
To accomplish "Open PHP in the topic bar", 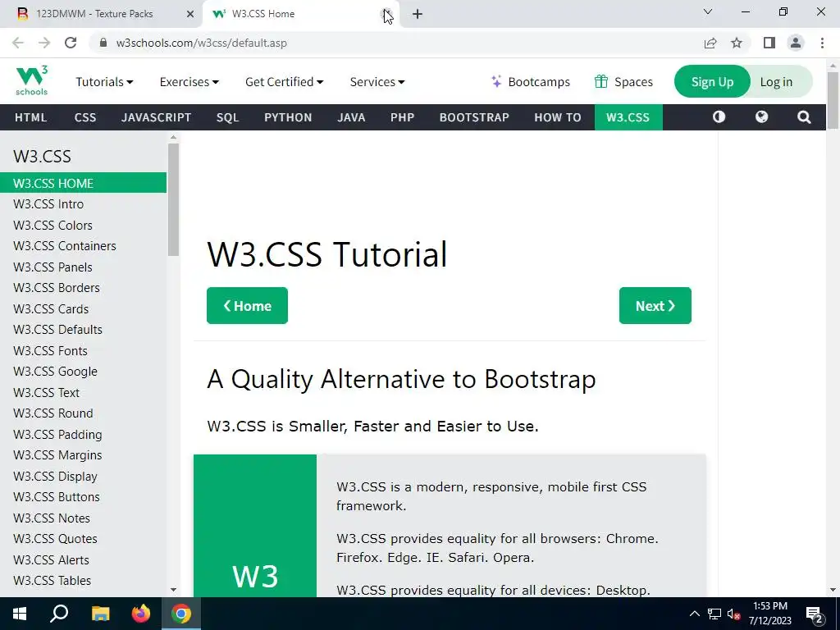I will point(402,117).
